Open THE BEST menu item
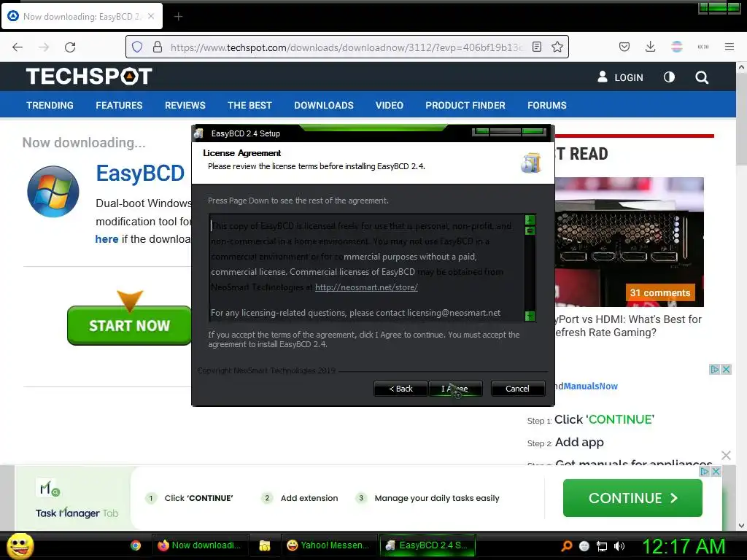 click(249, 105)
